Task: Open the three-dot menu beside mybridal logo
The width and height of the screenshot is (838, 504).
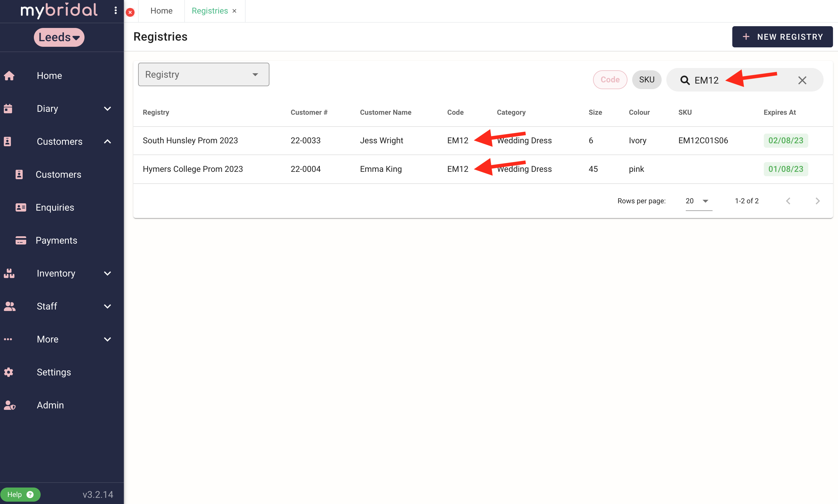Action: click(x=115, y=11)
